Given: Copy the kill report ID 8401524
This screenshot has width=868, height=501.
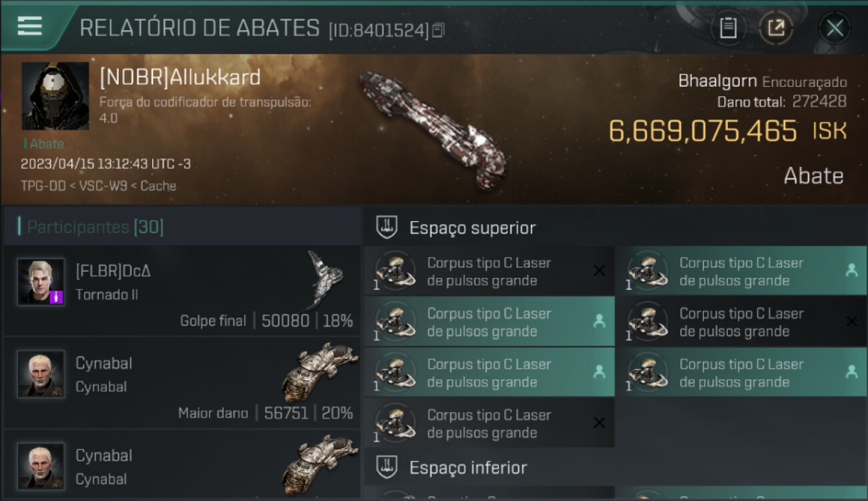Looking at the screenshot, I should click(438, 30).
